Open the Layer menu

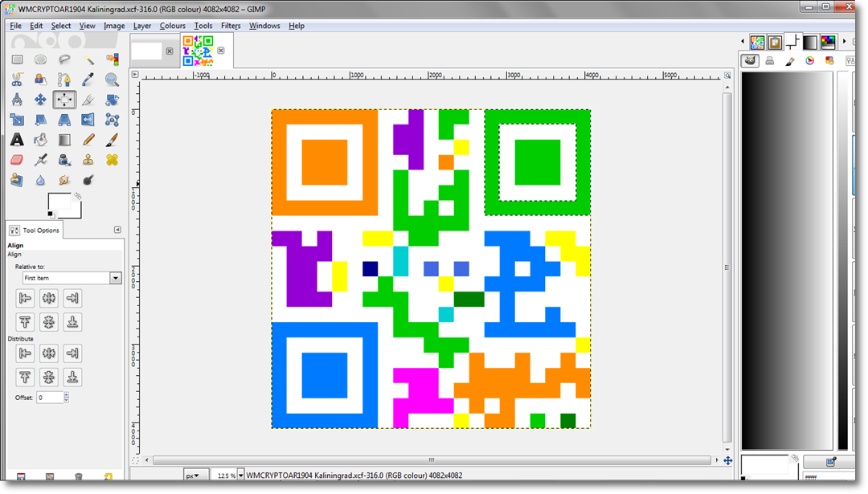(x=142, y=26)
